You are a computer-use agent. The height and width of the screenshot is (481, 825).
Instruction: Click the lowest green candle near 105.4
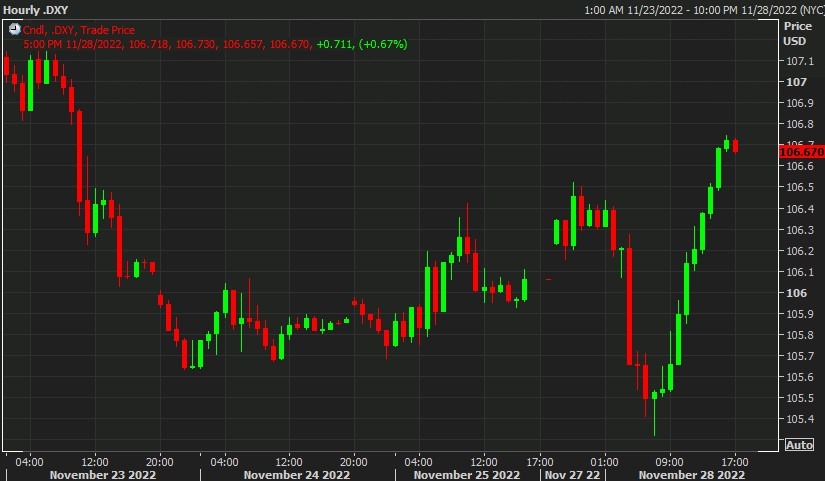(x=655, y=413)
